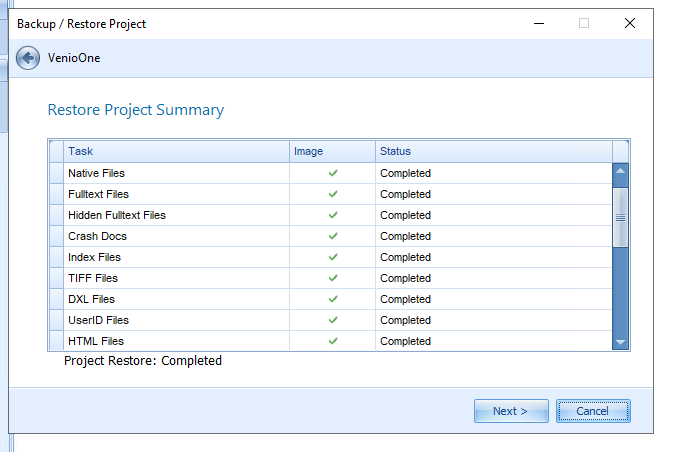
Task: Click Completed status of DXL Files
Action: point(406,299)
